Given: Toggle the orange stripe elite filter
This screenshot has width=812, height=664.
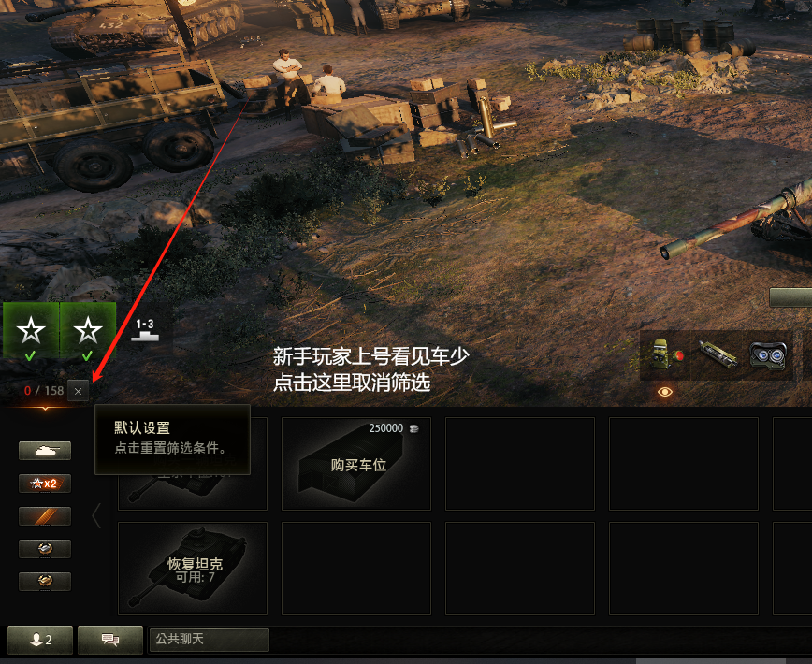Looking at the screenshot, I should click(45, 516).
